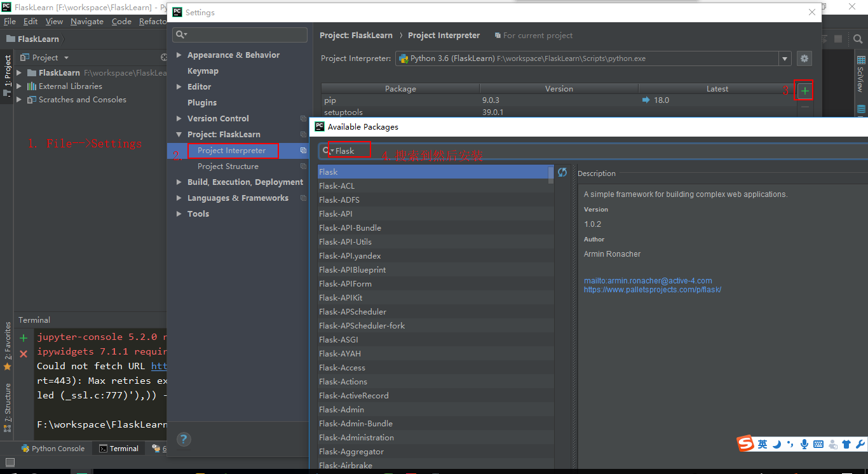Click the Latest column header
Screen dimensions: 868x474
click(717, 89)
